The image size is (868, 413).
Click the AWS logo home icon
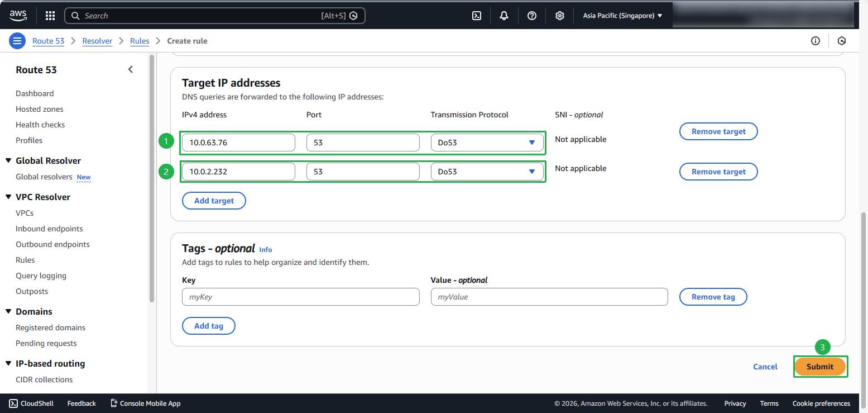(18, 16)
